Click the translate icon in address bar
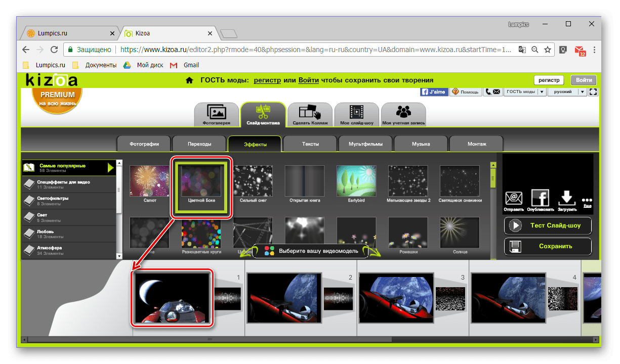 [522, 50]
